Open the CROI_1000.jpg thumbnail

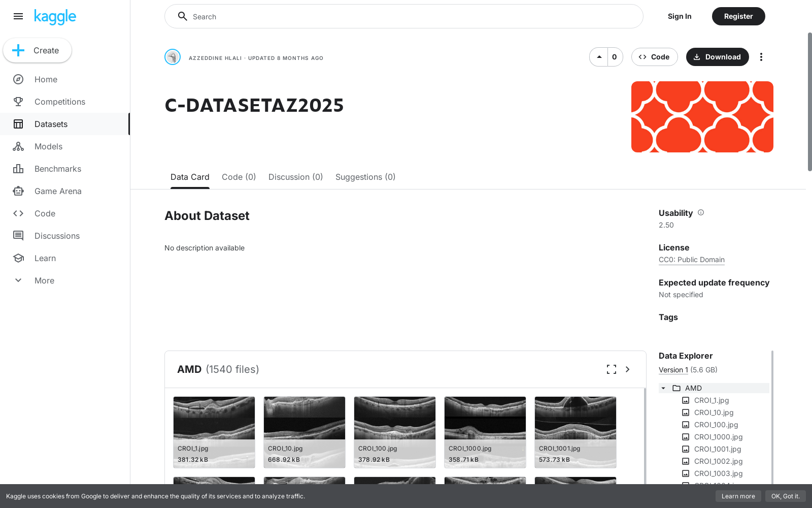click(x=485, y=432)
